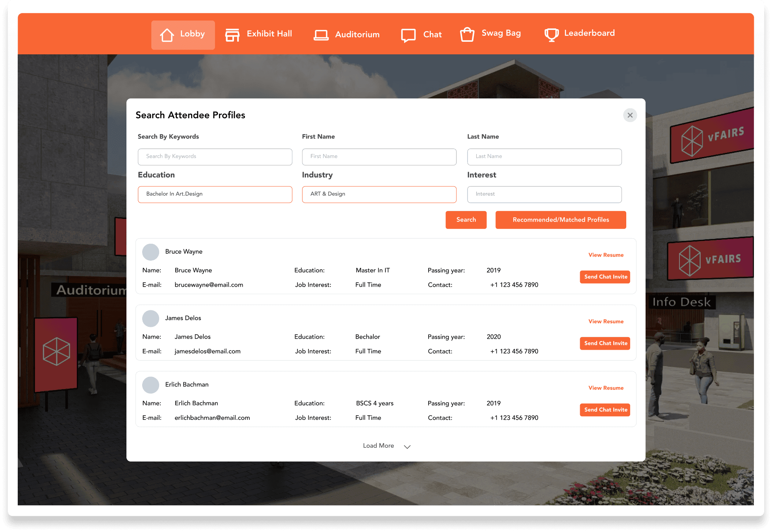Open Exhibit Hall via the storefront icon
This screenshot has height=532, width=772.
coord(232,35)
